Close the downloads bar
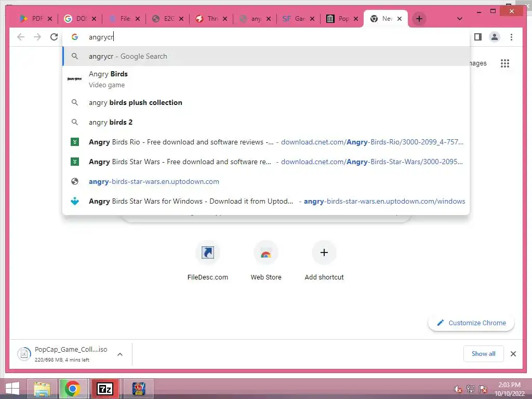The height and width of the screenshot is (399, 532). (x=513, y=354)
